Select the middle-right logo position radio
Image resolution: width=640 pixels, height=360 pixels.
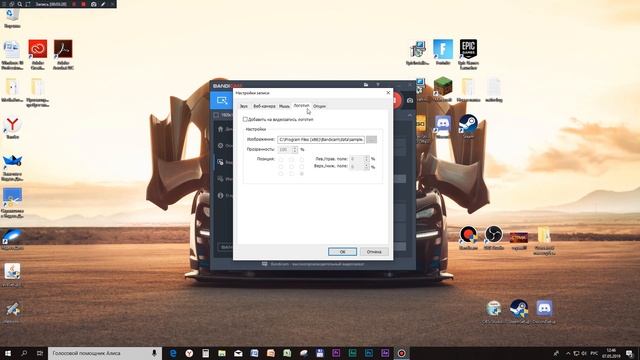pos(302,167)
